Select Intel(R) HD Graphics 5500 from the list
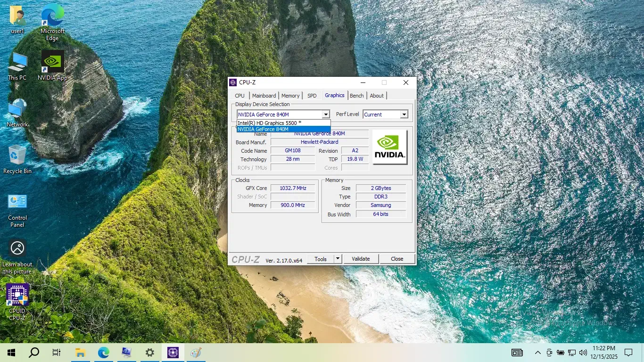The height and width of the screenshot is (362, 644). click(269, 123)
